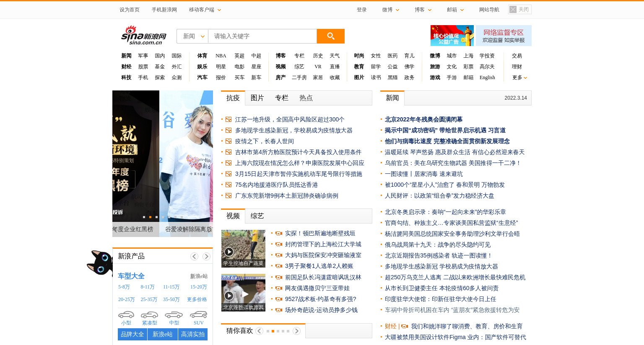Switch to the 热点 tab
This screenshot has height=345, width=644.
306,98
